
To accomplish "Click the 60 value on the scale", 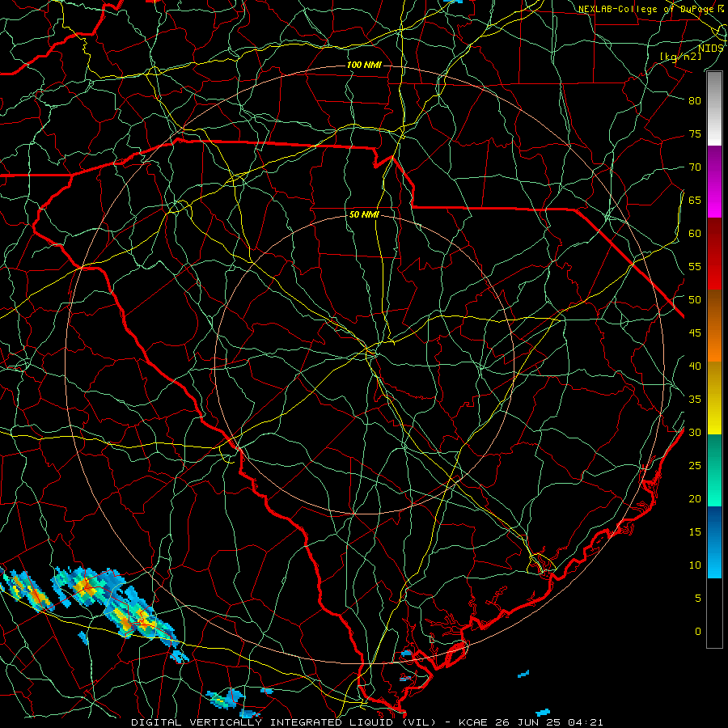I will [695, 233].
